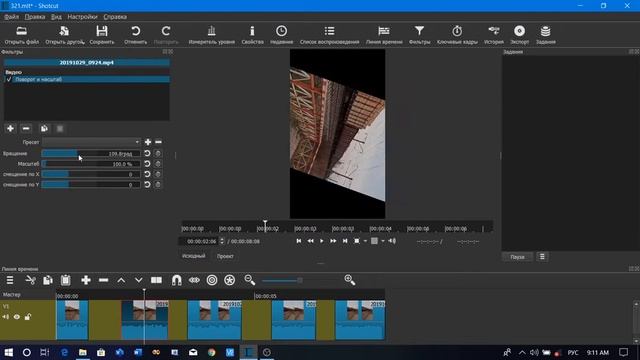This screenshot has height=360, width=640.
Task: Open file via Открыть файл toolbar icon
Action: pyautogui.click(x=22, y=35)
